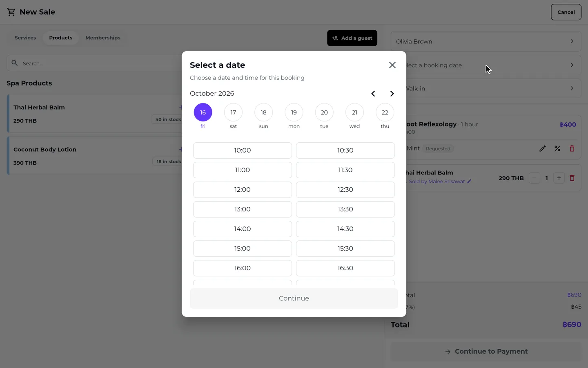Choose the 11:30 time slot
Screen dimensions: 588x368
coord(345,170)
